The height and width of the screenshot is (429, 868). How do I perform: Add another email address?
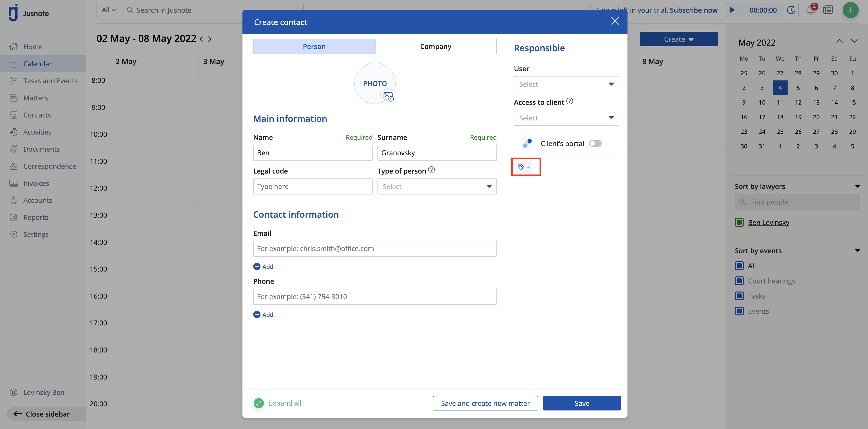point(263,266)
